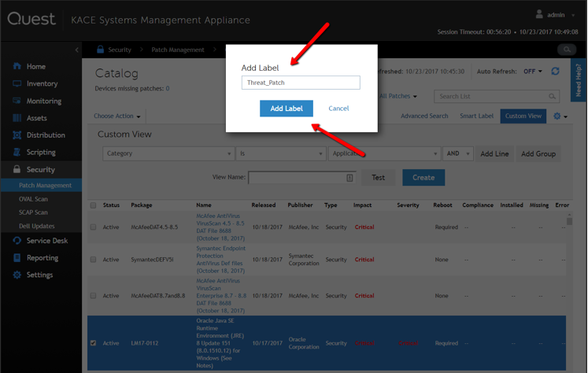Expand the Choose Action dropdown
The image size is (588, 373).
tap(117, 116)
